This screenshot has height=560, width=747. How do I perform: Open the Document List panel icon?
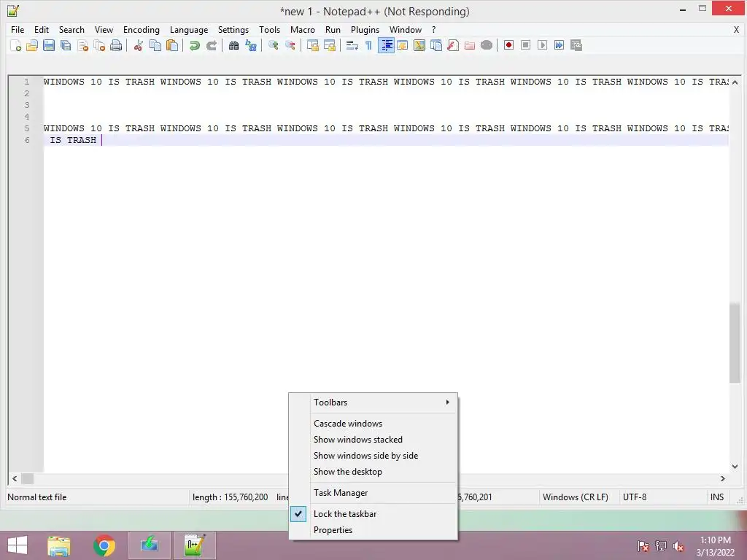coord(436,45)
